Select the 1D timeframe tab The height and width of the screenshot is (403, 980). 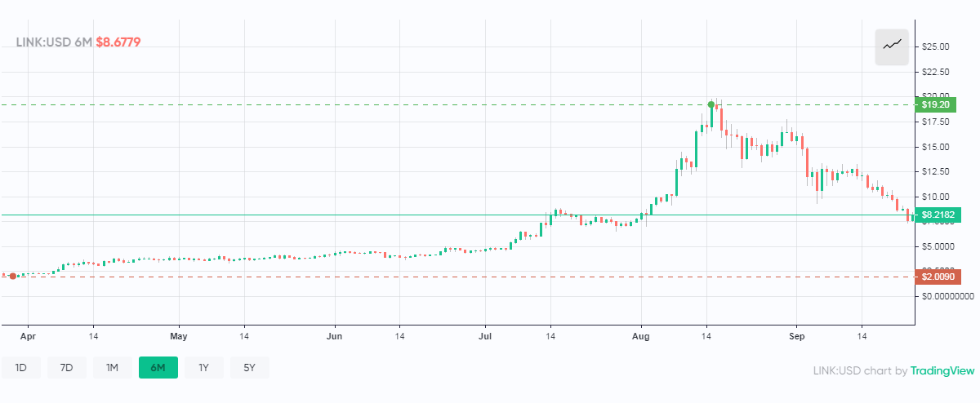[21, 368]
